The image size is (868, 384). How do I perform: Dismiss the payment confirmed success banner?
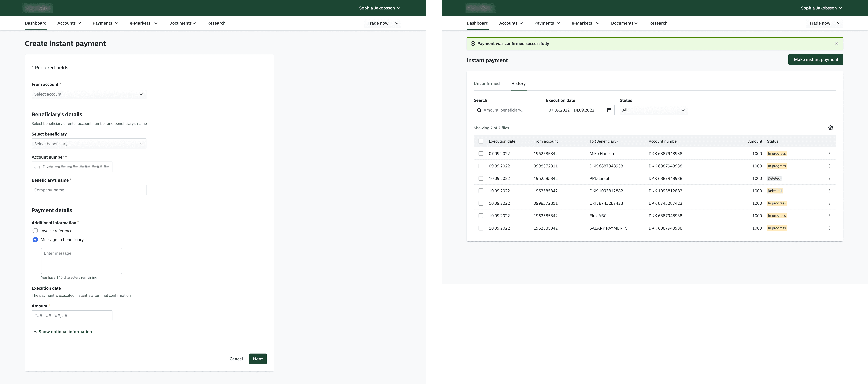(x=837, y=43)
